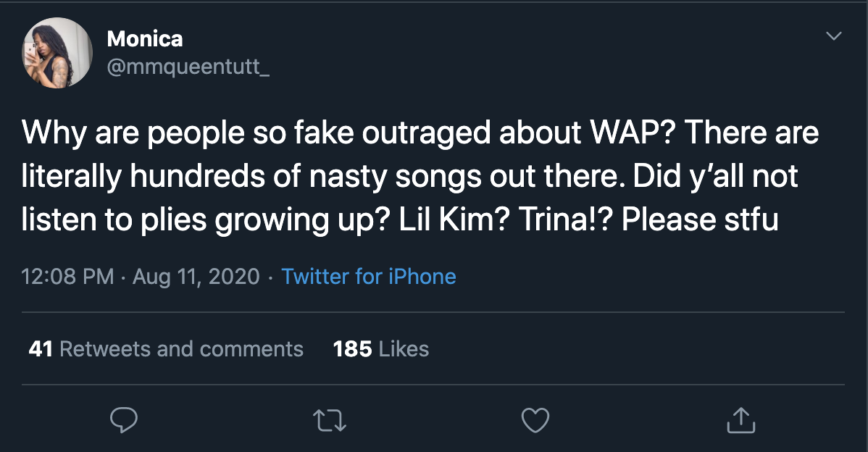Viewport: 868px width, 452px height.
Task: Open the @mmqueentutt_ handle profile
Action: (188, 67)
